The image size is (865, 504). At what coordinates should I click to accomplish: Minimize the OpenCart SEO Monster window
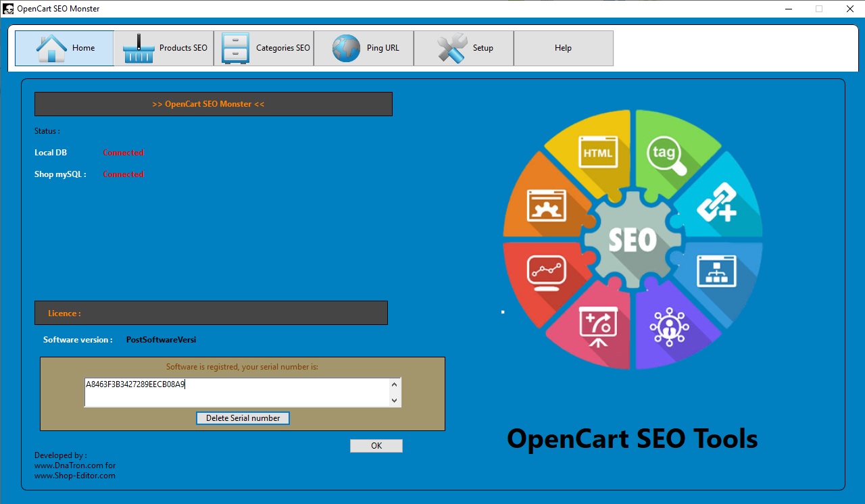click(x=789, y=9)
